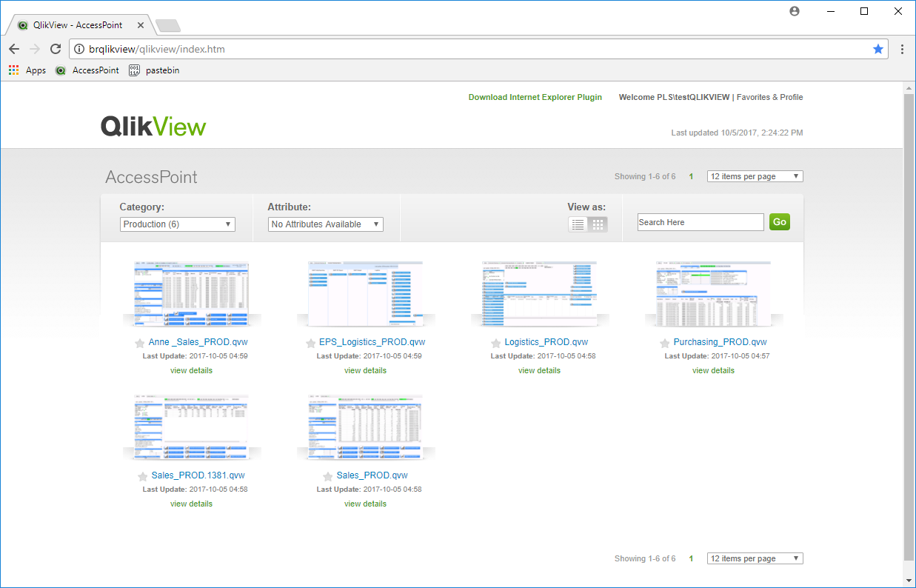
Task: Favorite the Sales_PROD.1381.qvw star
Action: pyautogui.click(x=143, y=477)
